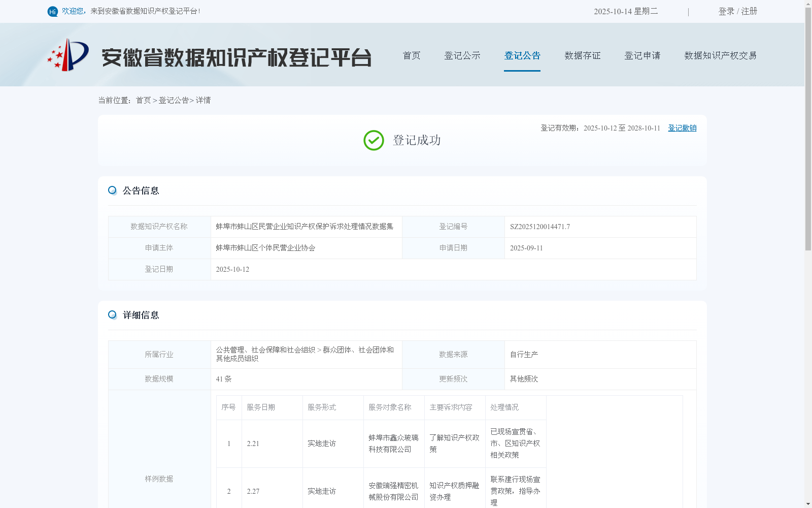This screenshot has height=508, width=812.
Task: Click 实地走访 in row 1
Action: pyautogui.click(x=322, y=443)
